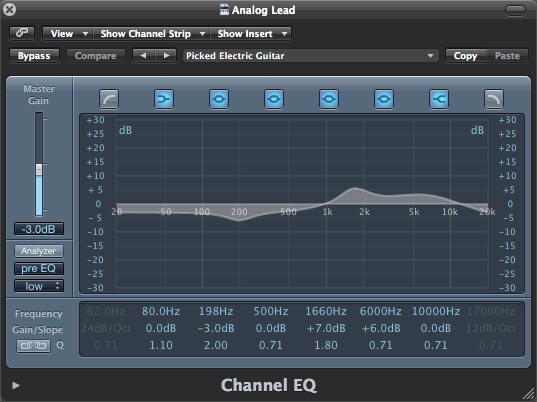Screen dimensions: 537x402
Task: Click the -3.0dB gain under 198Hz
Action: tap(216, 328)
